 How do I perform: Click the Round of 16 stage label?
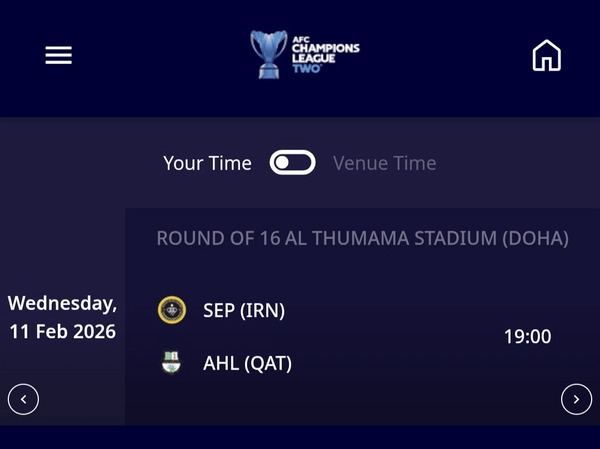coord(217,239)
